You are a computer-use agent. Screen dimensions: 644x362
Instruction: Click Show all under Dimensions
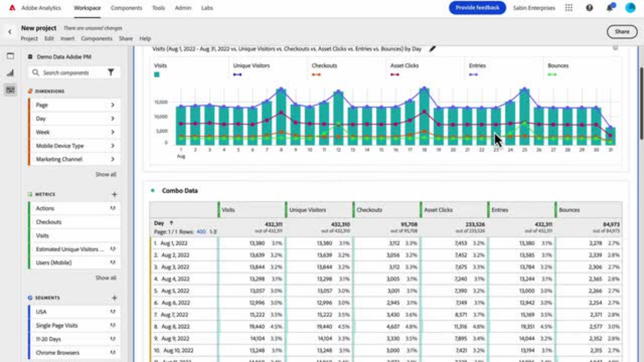[x=106, y=174]
